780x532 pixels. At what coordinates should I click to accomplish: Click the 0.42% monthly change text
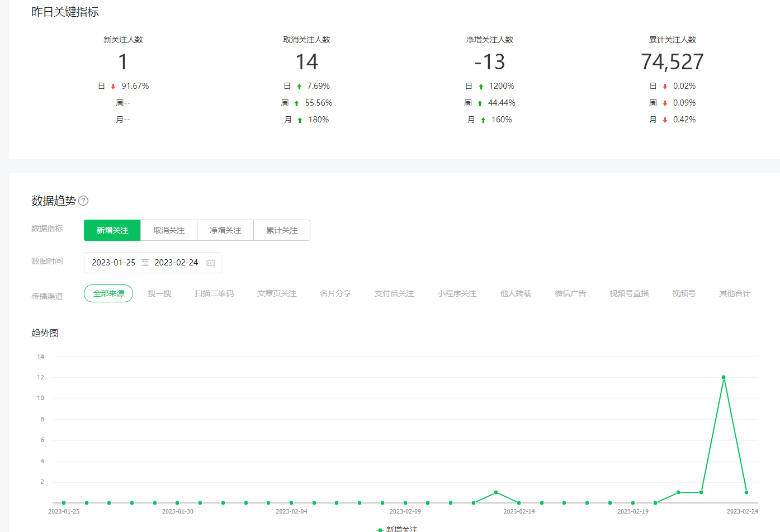pos(684,120)
